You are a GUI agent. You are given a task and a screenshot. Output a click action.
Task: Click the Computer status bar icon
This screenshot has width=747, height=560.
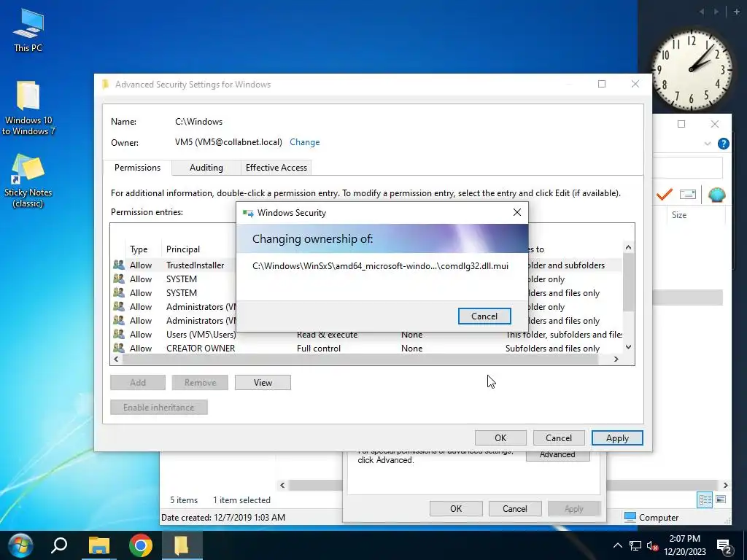[x=630, y=517]
